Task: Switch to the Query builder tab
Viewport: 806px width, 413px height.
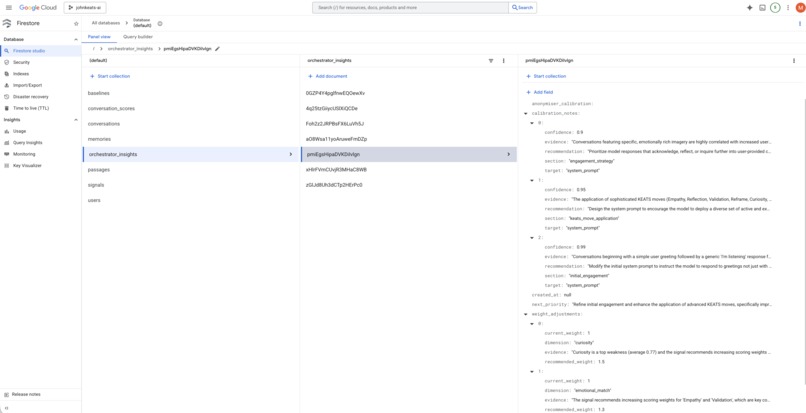Action: pyautogui.click(x=138, y=37)
